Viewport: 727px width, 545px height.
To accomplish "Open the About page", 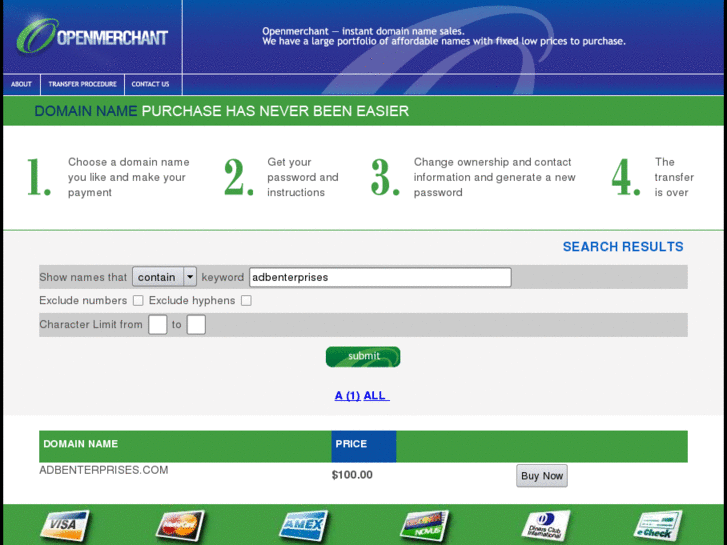I will coord(21,84).
